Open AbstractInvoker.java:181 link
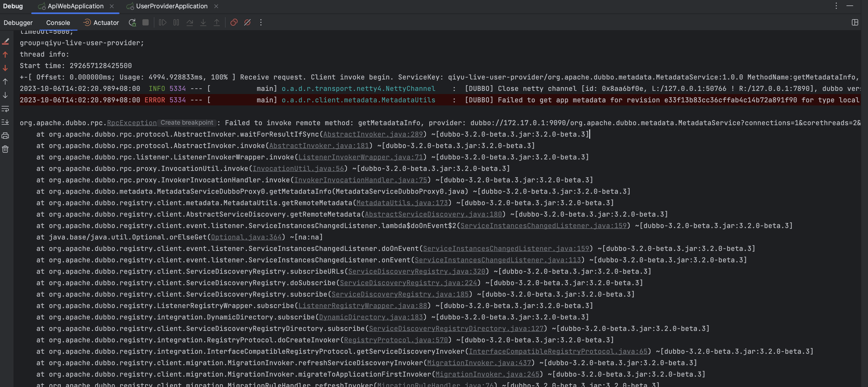This screenshot has height=387, width=868. click(x=319, y=146)
